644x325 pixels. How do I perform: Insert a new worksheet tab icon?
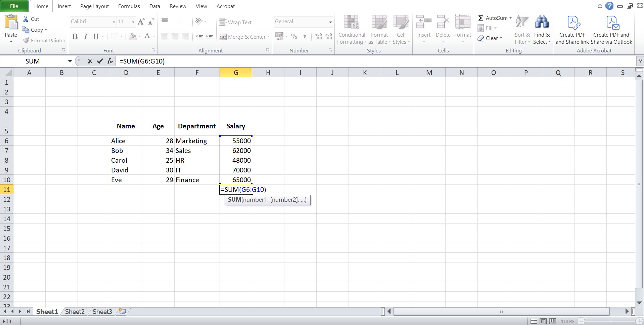(122, 312)
